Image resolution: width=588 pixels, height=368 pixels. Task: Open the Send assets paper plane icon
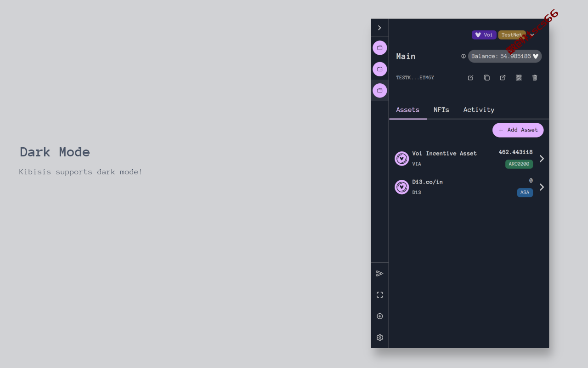[379, 273]
